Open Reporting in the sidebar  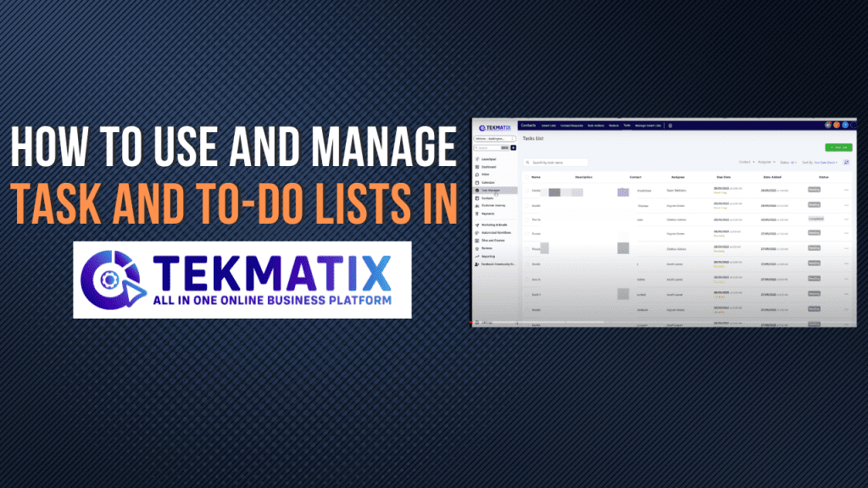488,257
